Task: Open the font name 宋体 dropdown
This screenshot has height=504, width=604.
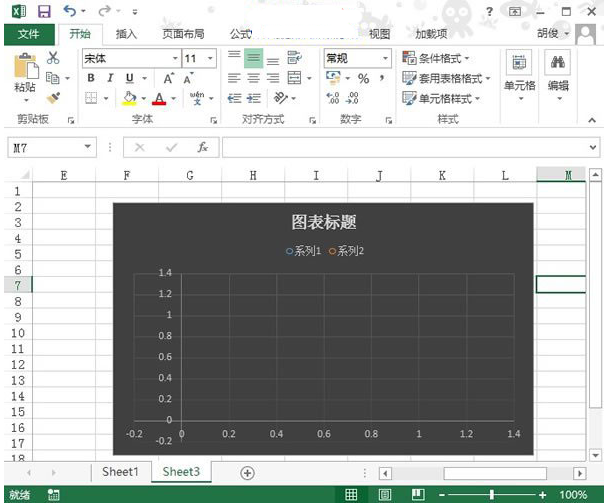Action: point(175,59)
